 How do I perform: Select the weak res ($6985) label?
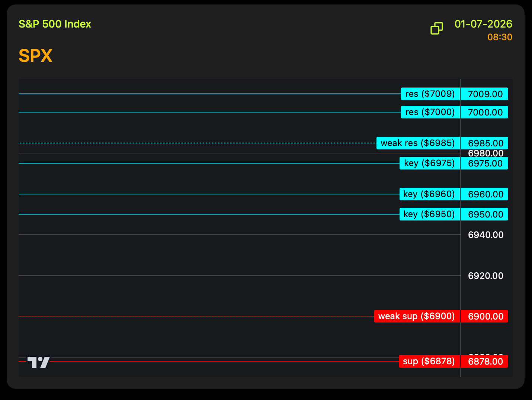[x=418, y=143]
